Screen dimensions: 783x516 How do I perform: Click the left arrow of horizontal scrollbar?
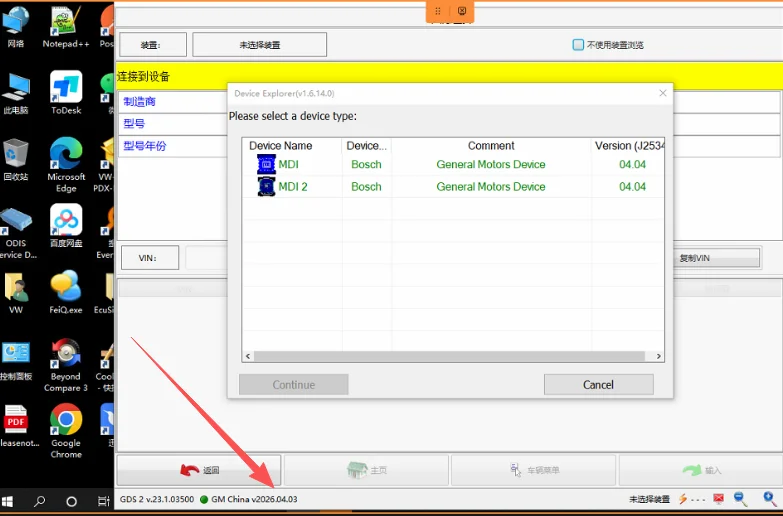click(x=248, y=356)
